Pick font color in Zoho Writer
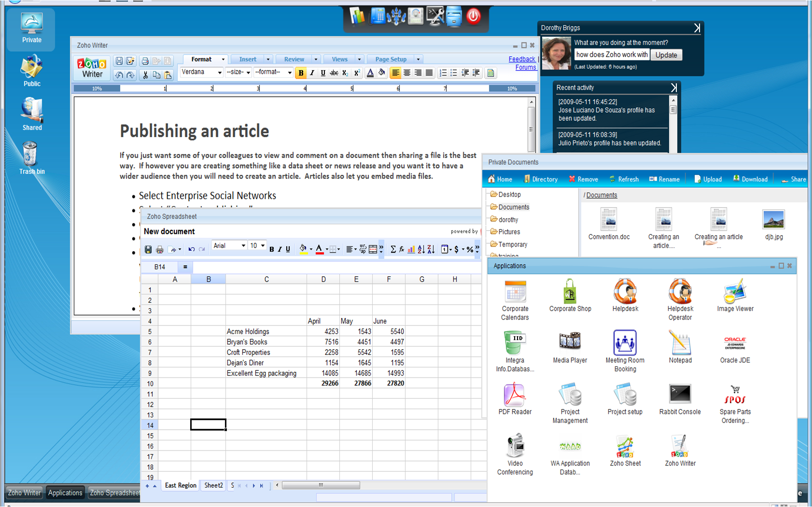 [x=370, y=73]
